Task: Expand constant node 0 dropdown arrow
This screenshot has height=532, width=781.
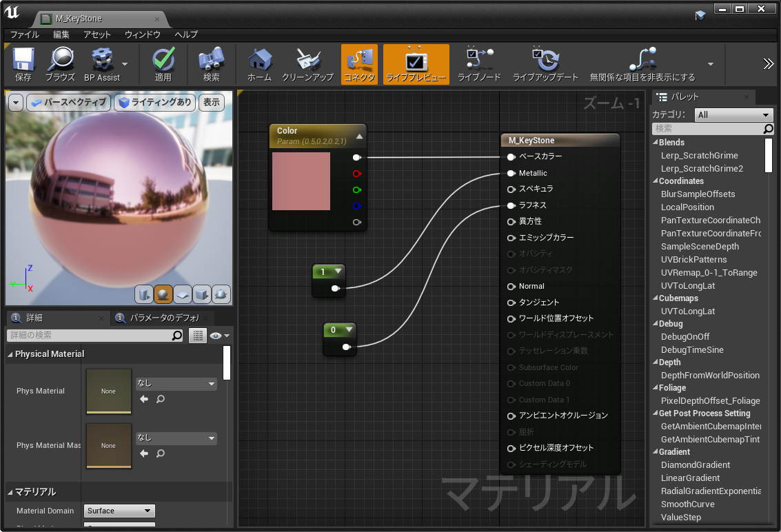Action: click(349, 329)
